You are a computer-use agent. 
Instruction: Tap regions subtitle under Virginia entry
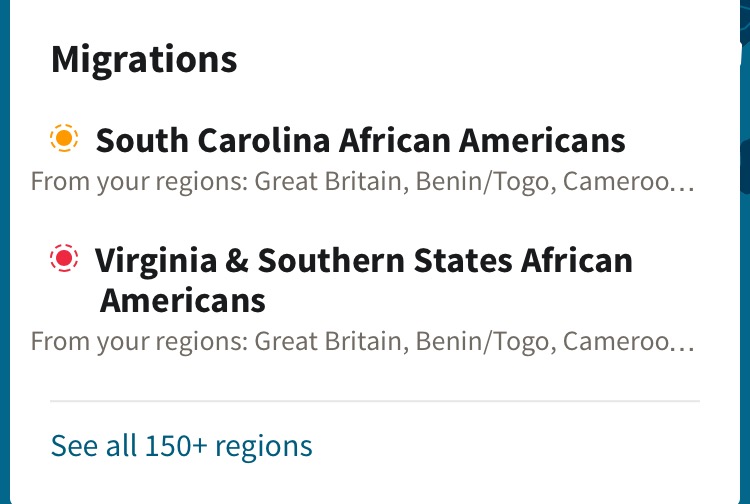point(362,341)
